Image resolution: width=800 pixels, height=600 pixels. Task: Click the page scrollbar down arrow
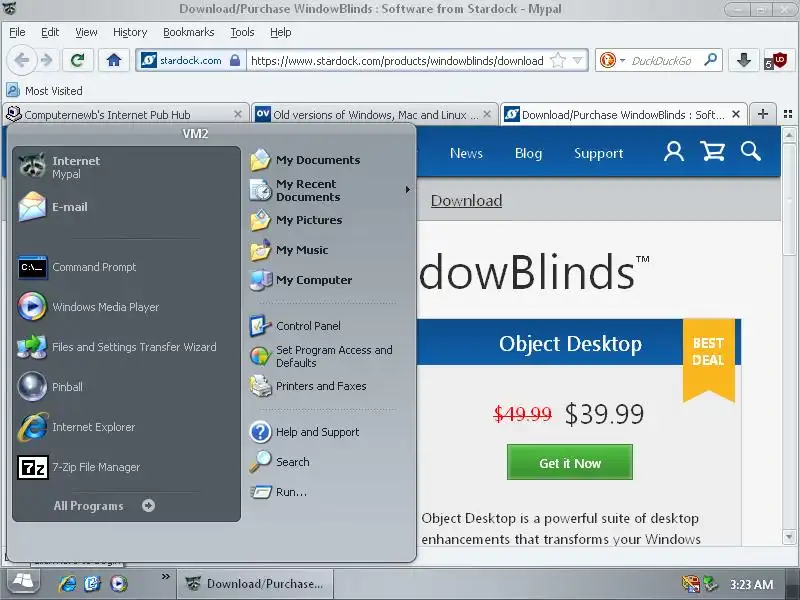tap(789, 537)
